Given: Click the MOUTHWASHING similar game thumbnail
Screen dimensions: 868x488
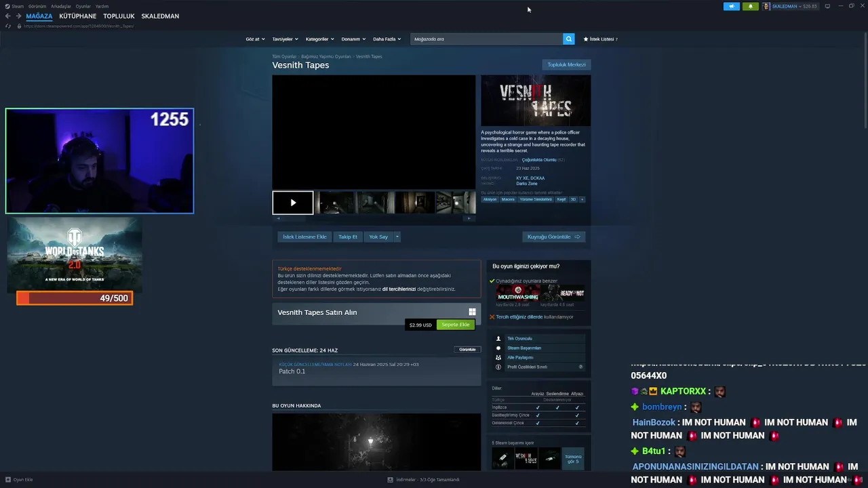Looking at the screenshot, I should [517, 293].
